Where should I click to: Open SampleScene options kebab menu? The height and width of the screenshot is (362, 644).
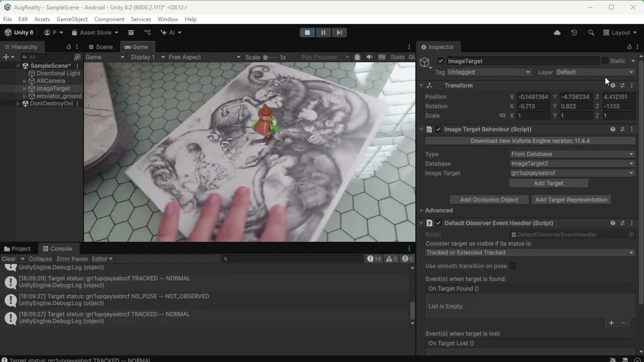point(77,66)
